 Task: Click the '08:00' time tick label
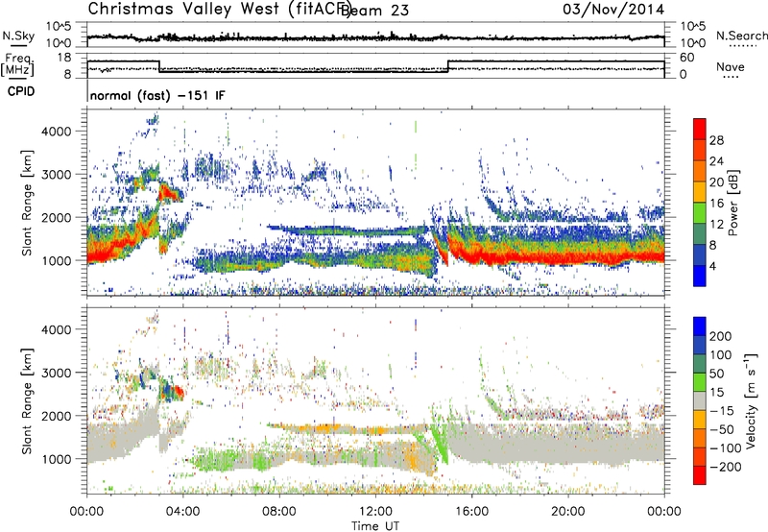pyautogui.click(x=279, y=512)
